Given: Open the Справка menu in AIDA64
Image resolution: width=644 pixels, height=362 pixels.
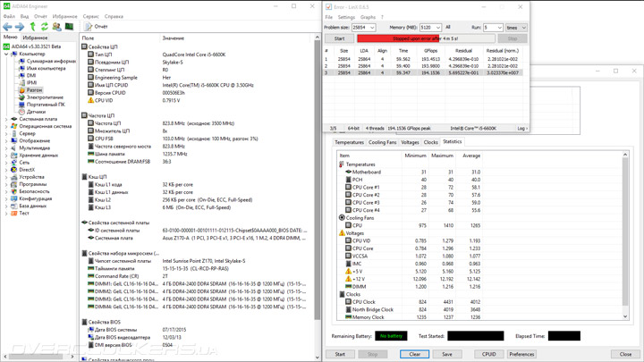Looking at the screenshot, I should click(x=114, y=16).
